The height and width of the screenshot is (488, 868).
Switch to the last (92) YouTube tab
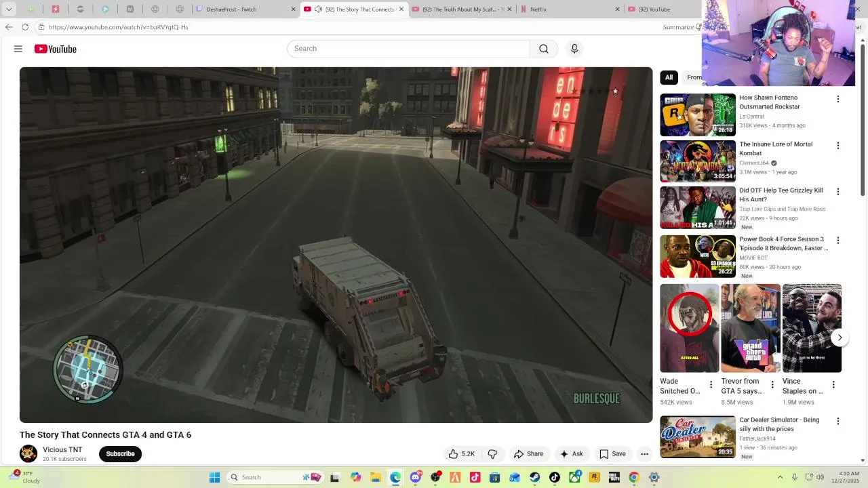pyautogui.click(x=665, y=9)
